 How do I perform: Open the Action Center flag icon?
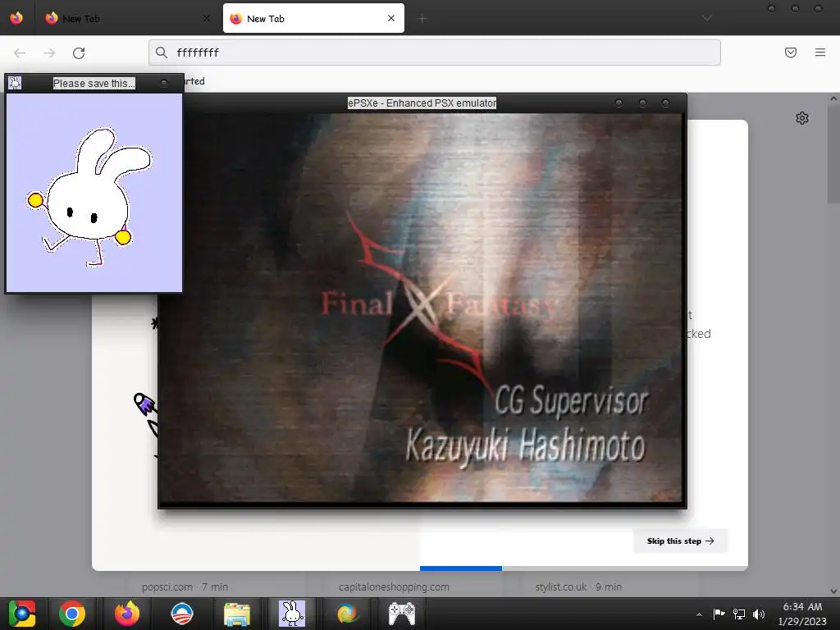coord(719,614)
